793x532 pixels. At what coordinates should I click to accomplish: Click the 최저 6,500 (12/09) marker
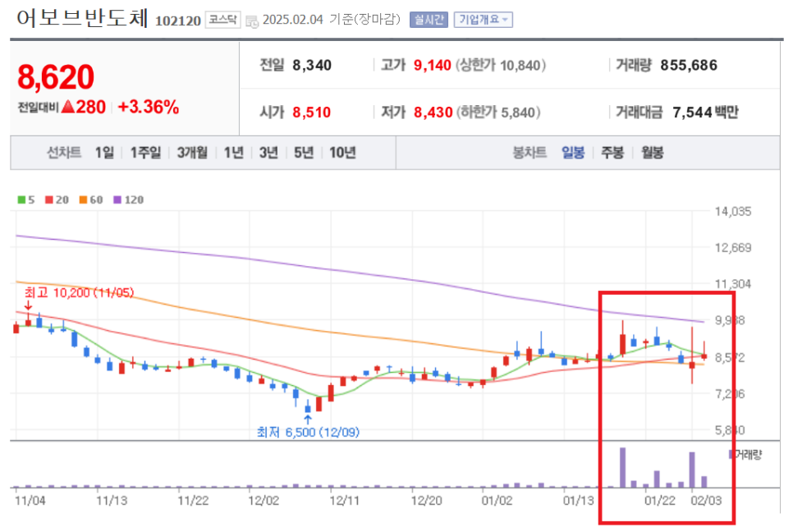click(x=308, y=433)
